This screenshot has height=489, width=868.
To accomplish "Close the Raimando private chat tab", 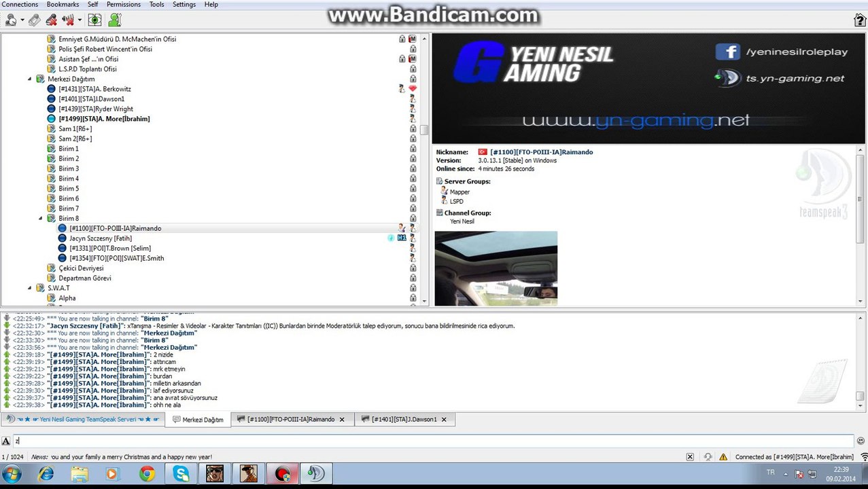I will [x=342, y=420].
